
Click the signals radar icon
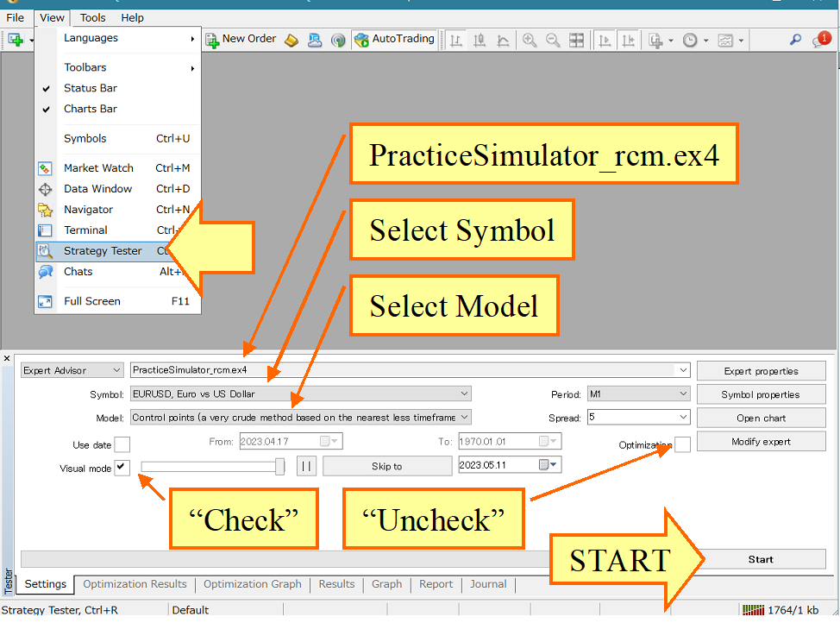(x=338, y=41)
